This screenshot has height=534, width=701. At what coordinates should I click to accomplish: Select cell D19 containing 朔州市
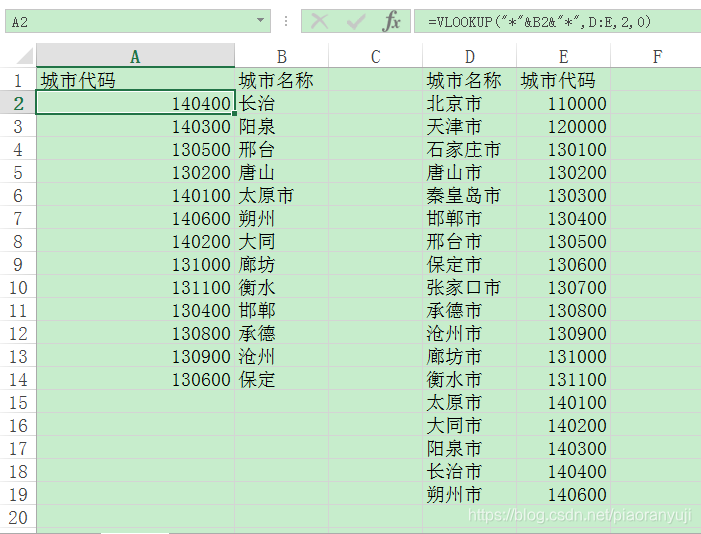[469, 495]
